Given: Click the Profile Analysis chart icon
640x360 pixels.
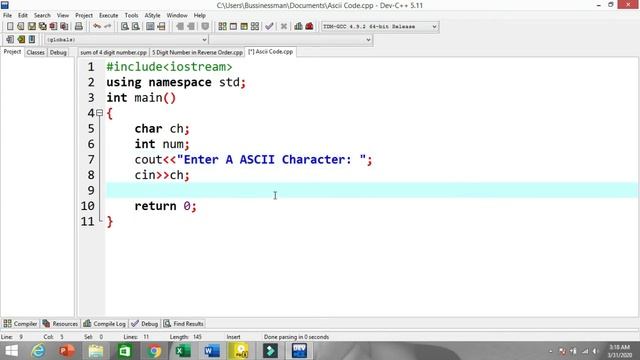Looking at the screenshot, I should 298,27.
